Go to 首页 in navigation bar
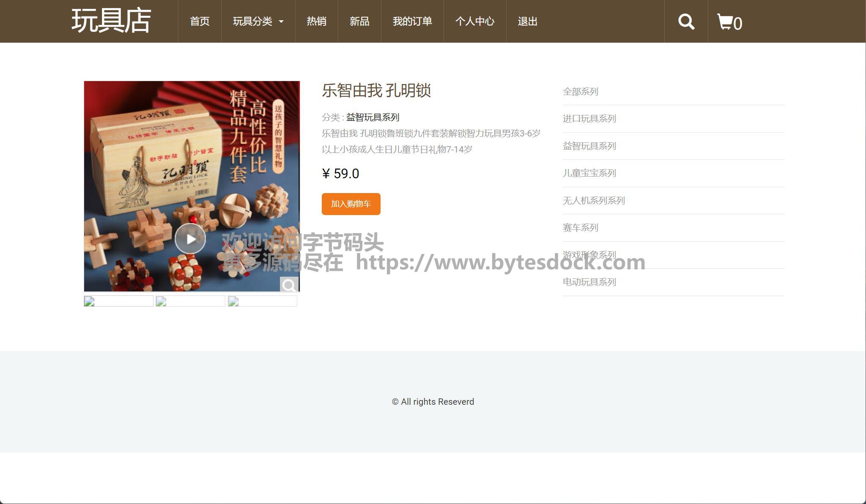Screen dimensions: 866x504 (200, 22)
